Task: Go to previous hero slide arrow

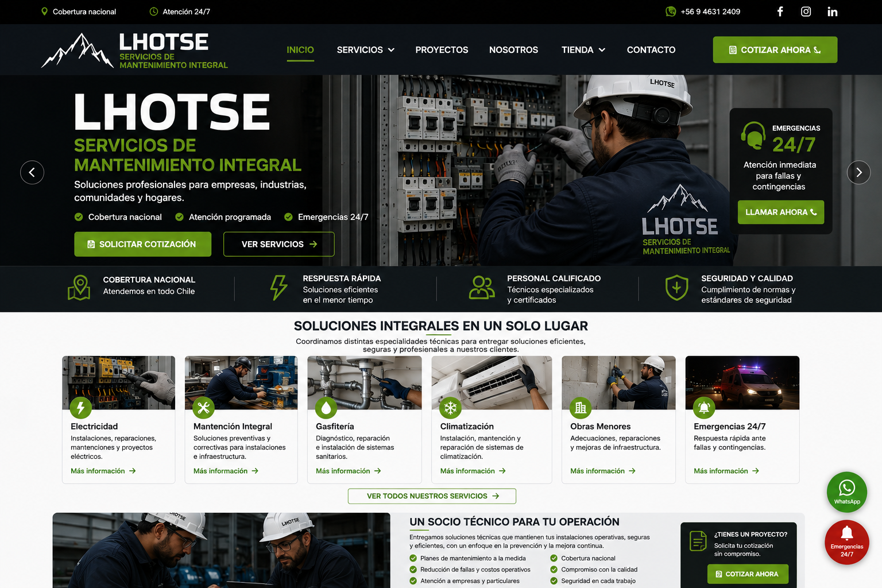Action: tap(32, 172)
